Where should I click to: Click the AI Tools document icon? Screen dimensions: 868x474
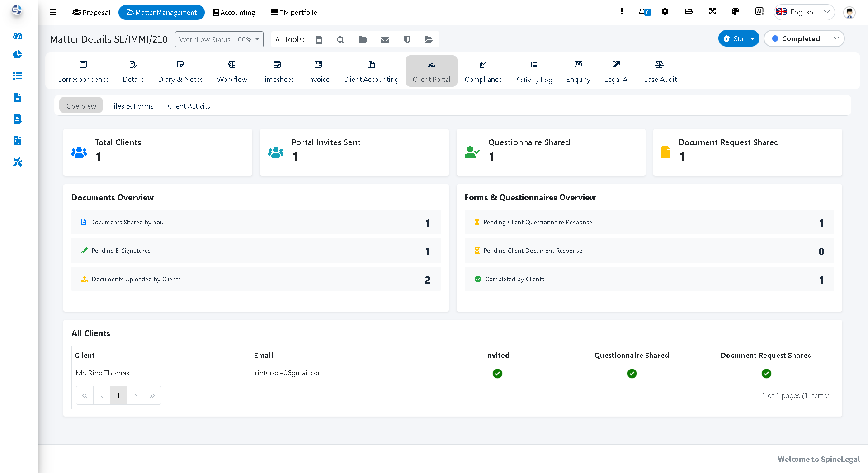tap(319, 40)
